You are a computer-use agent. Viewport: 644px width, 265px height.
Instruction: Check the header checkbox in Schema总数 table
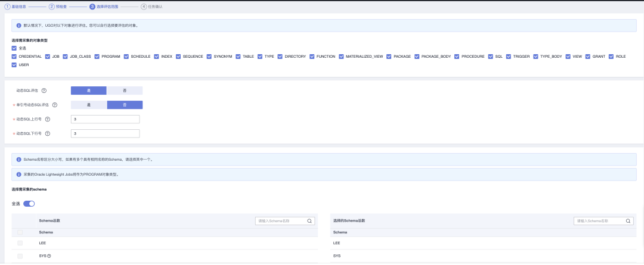(x=20, y=232)
